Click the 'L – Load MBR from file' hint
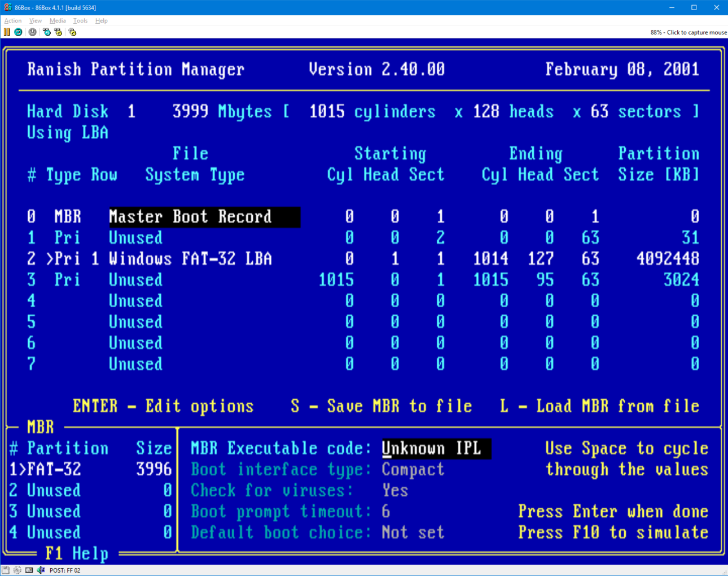Viewport: 728px width, 576px height. (x=600, y=407)
